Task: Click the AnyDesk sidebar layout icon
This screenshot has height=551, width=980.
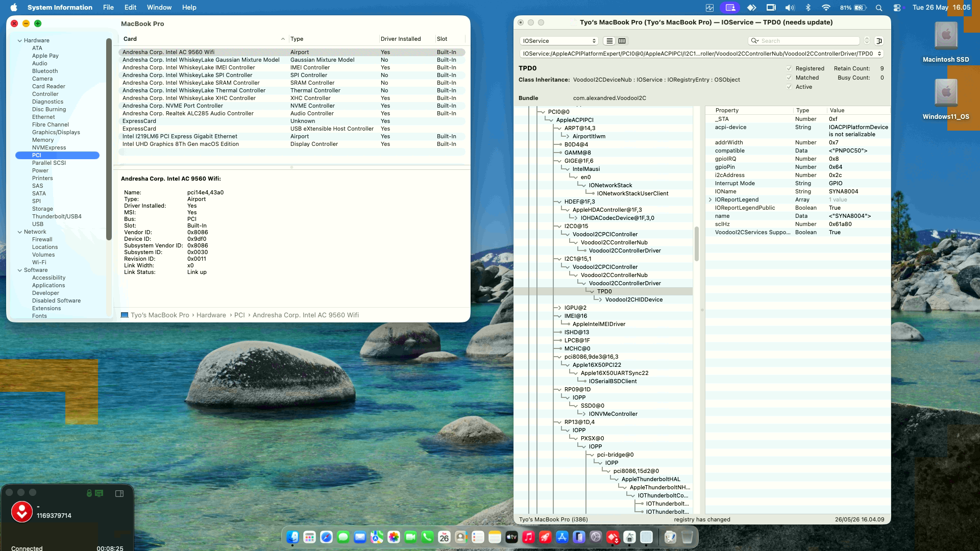Action: tap(119, 493)
